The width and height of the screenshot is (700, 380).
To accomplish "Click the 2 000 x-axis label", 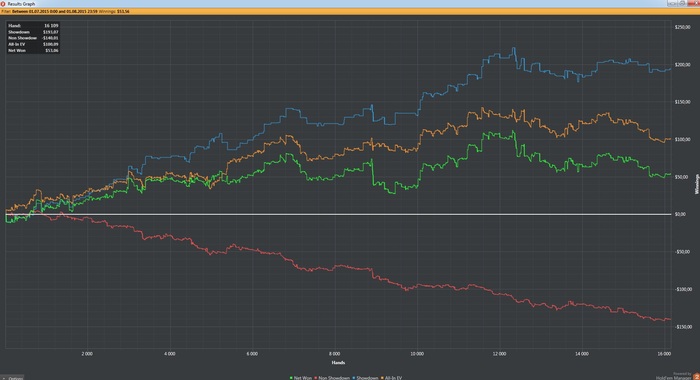I will click(x=87, y=354).
